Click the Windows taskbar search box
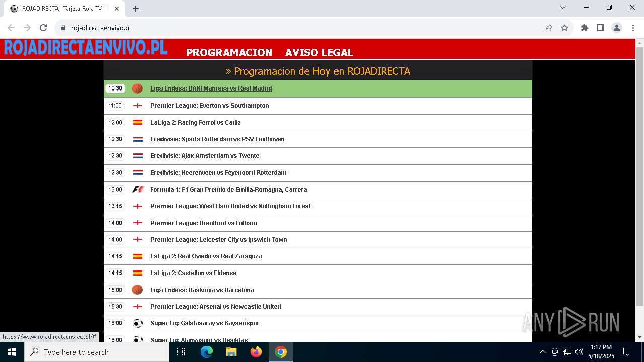Screen dimensions: 644x362 coord(97,352)
